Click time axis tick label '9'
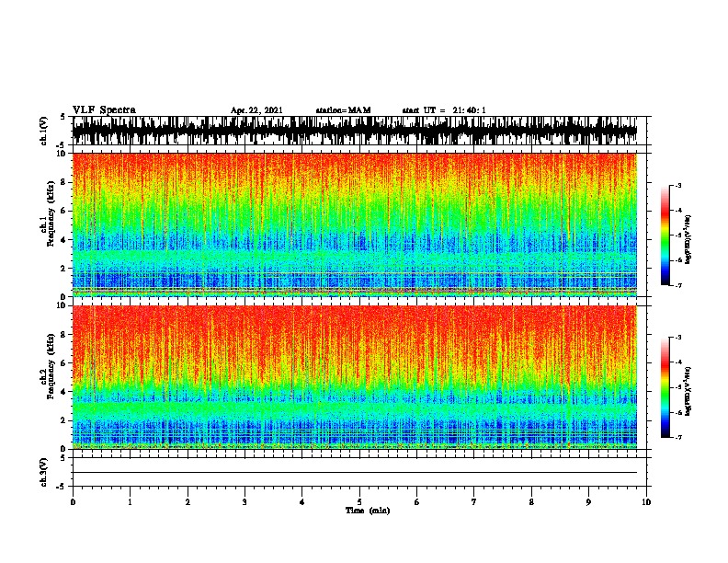 coord(588,502)
